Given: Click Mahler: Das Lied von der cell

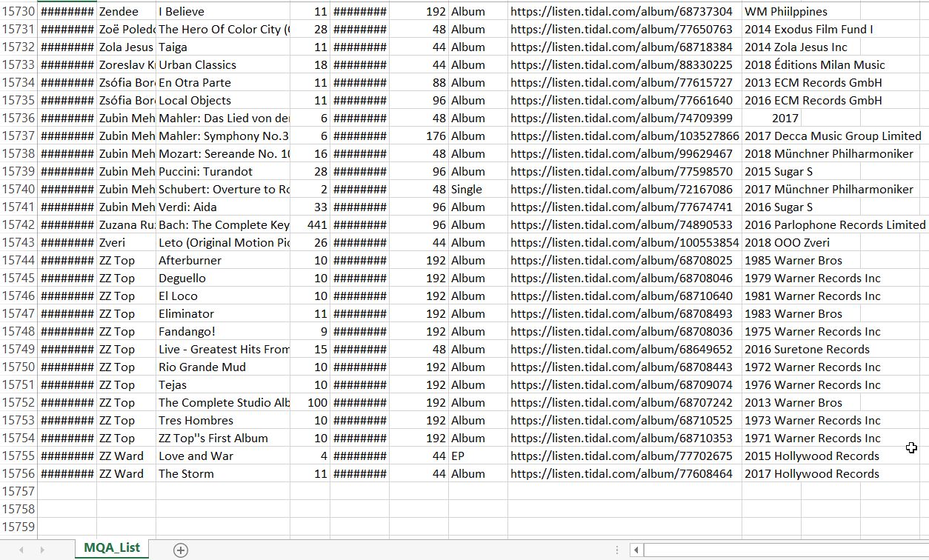Looking at the screenshot, I should (223, 119).
